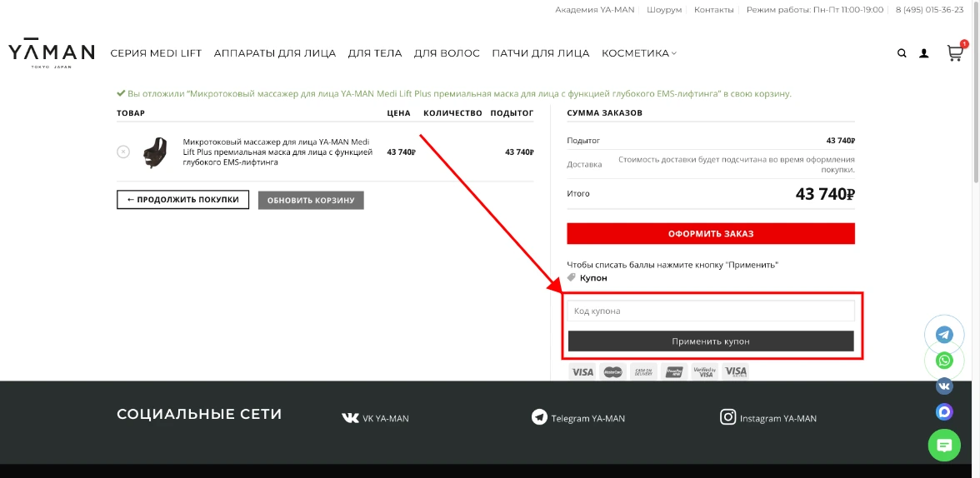This screenshot has width=980, height=478.
Task: Click the Обновить корзину button
Action: click(311, 201)
